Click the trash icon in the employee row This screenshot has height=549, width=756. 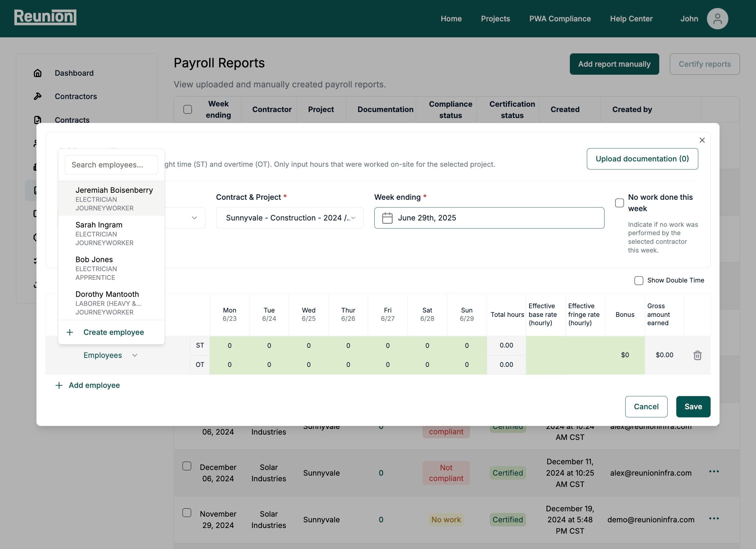pos(697,355)
